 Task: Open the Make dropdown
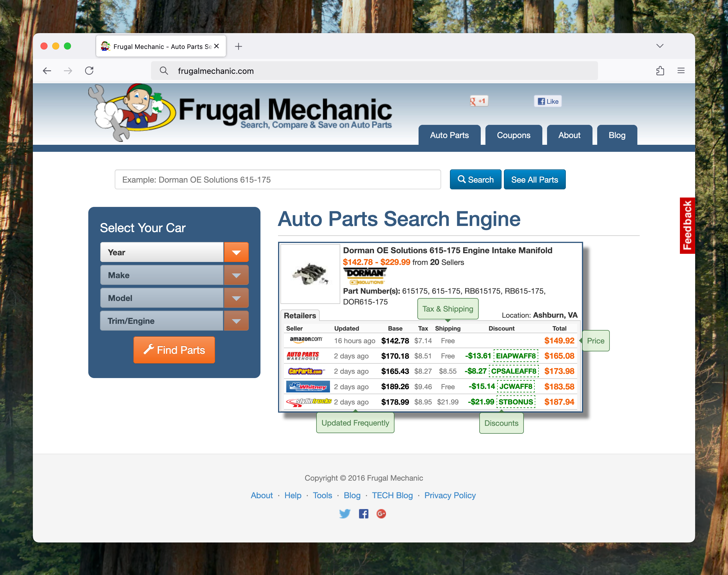click(x=174, y=275)
